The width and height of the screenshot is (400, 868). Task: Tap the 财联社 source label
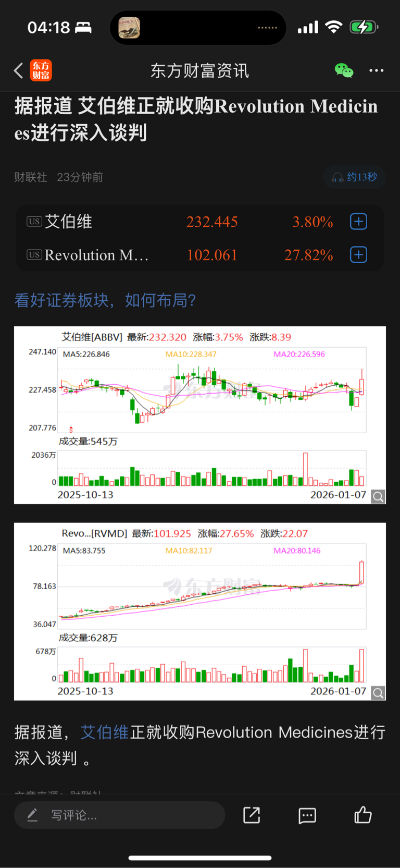pos(31,177)
